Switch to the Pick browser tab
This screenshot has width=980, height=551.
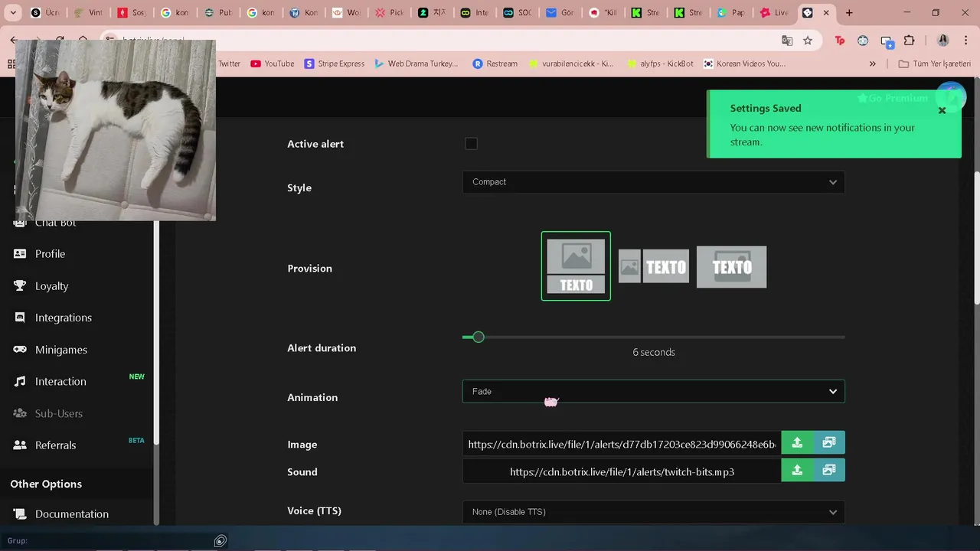coord(388,13)
